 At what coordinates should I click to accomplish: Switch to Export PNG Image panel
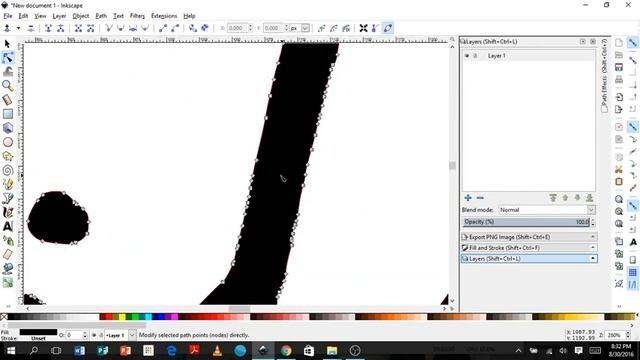(x=529, y=237)
